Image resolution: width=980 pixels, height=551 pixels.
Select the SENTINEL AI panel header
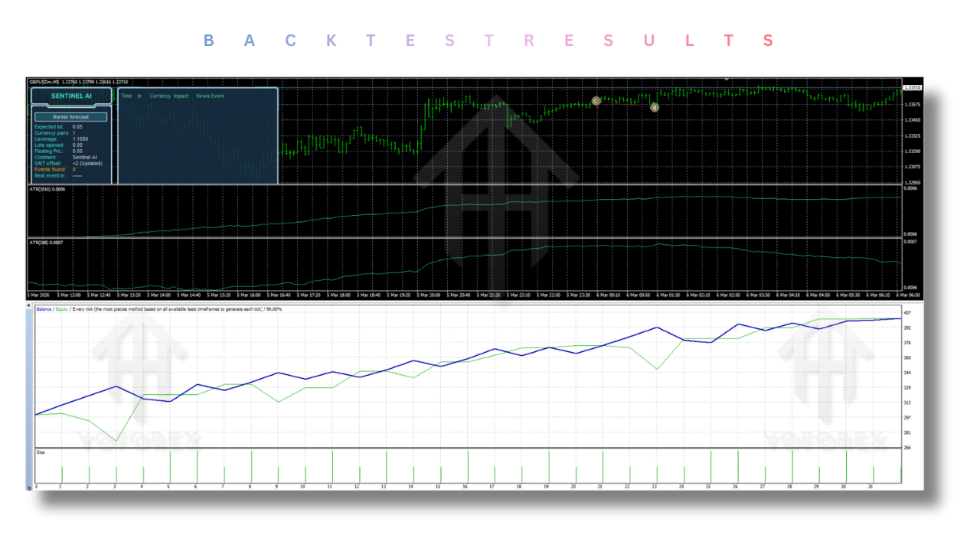(x=71, y=96)
